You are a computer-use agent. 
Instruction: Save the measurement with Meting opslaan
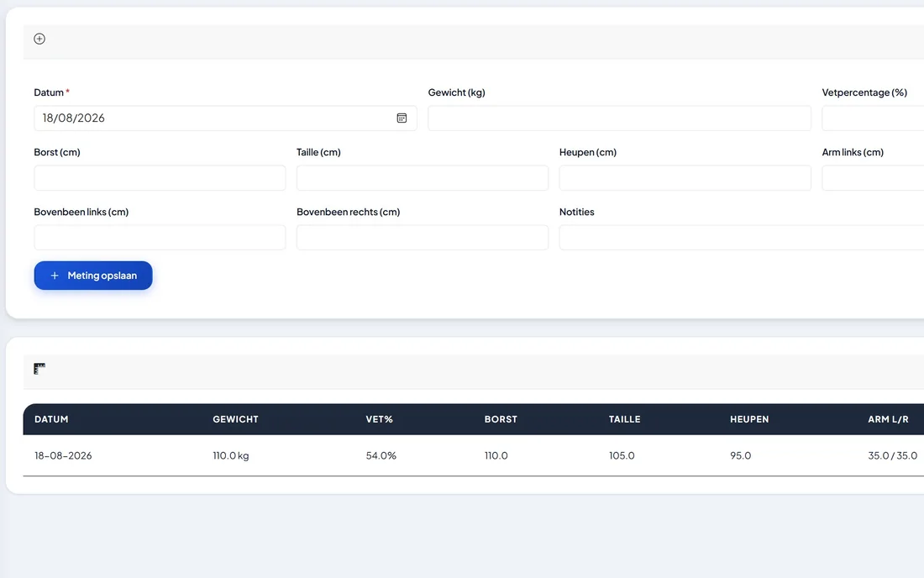click(x=93, y=276)
